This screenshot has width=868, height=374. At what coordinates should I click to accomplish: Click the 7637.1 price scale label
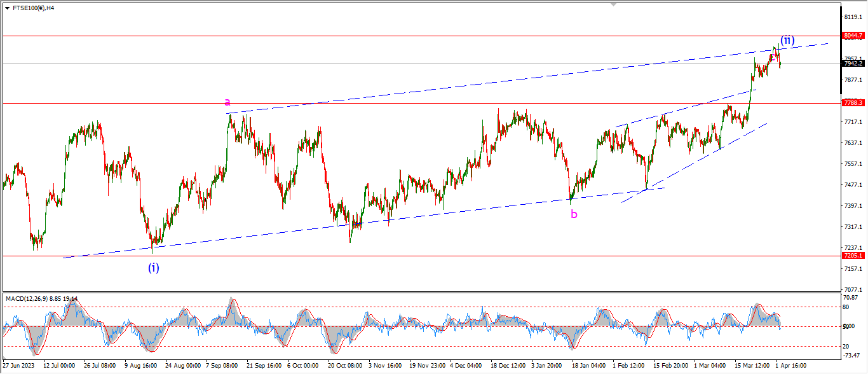(x=853, y=143)
